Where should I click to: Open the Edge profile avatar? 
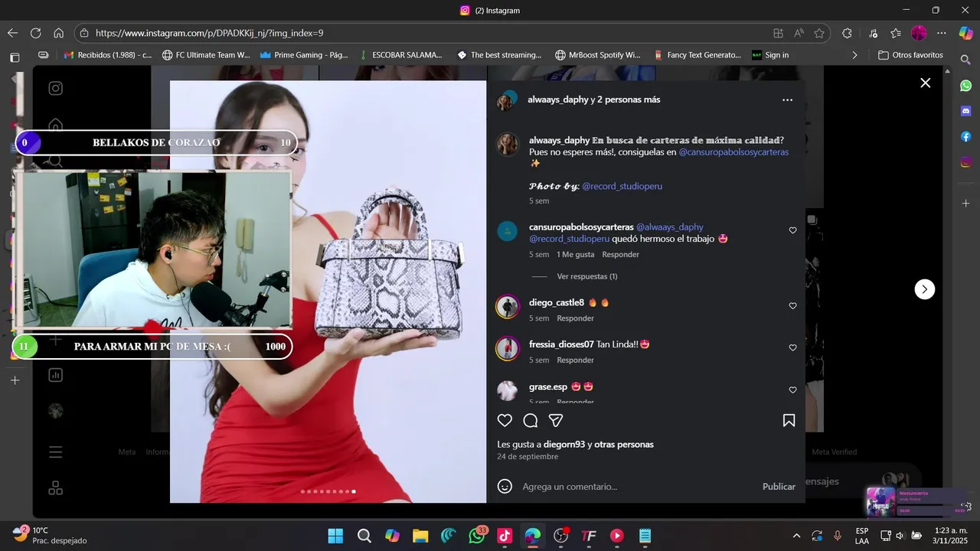pyautogui.click(x=919, y=33)
